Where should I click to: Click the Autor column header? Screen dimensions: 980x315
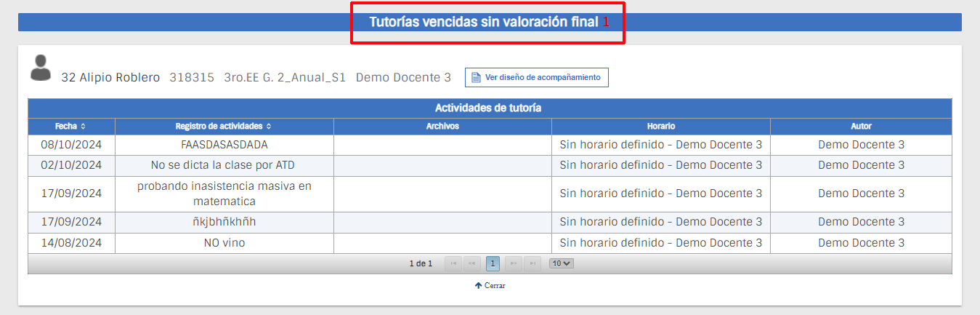(861, 127)
